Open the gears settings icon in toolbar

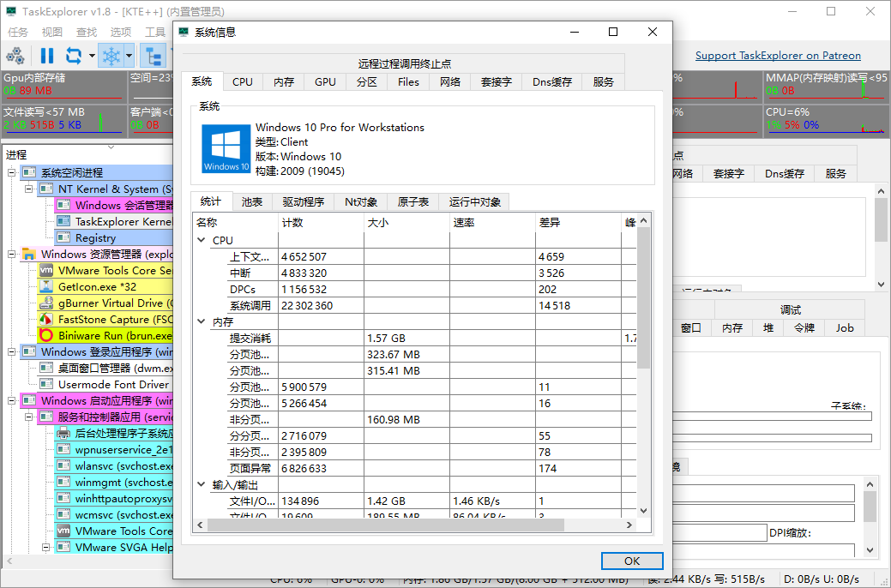(15, 56)
